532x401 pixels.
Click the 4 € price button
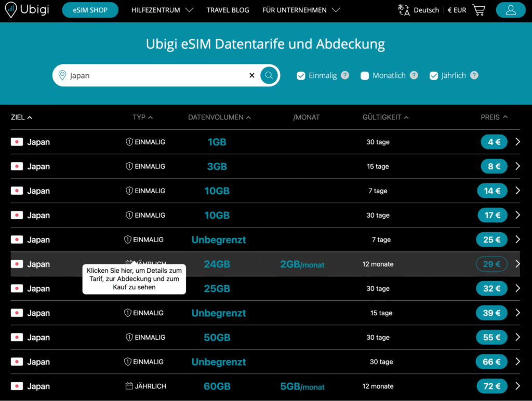[494, 142]
